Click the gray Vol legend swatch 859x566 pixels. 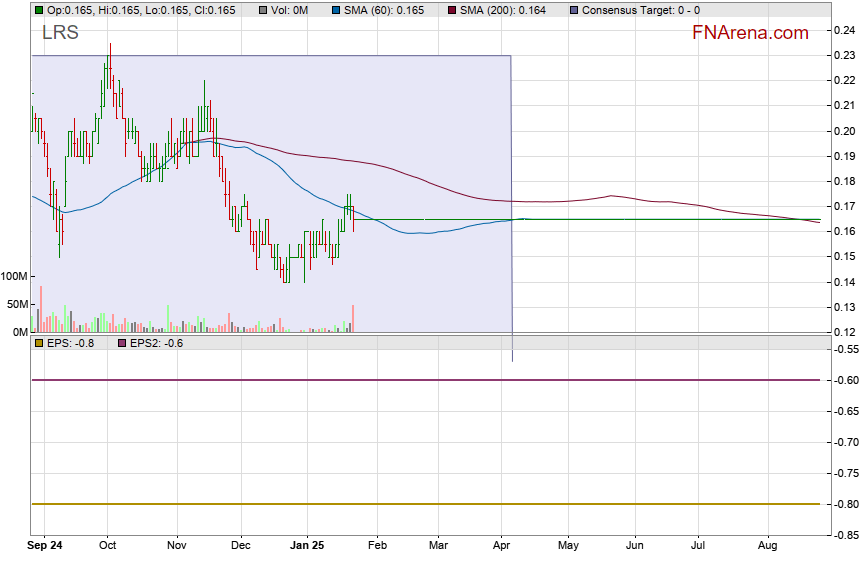tap(263, 10)
